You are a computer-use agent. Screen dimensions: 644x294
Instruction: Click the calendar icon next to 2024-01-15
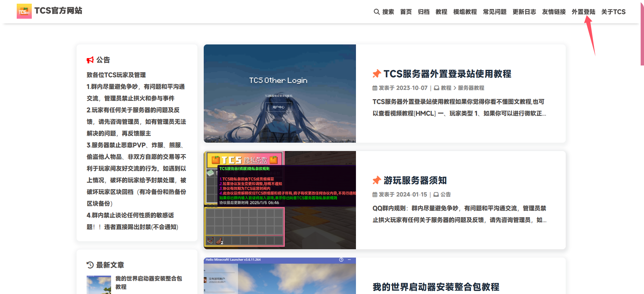click(x=375, y=195)
